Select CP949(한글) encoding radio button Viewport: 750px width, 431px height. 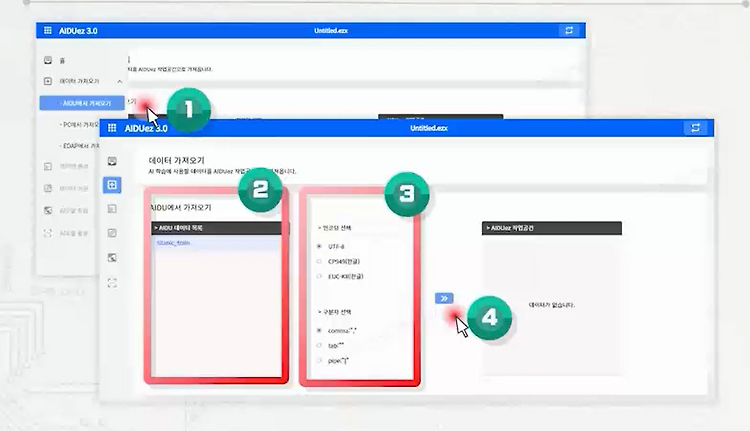319,261
